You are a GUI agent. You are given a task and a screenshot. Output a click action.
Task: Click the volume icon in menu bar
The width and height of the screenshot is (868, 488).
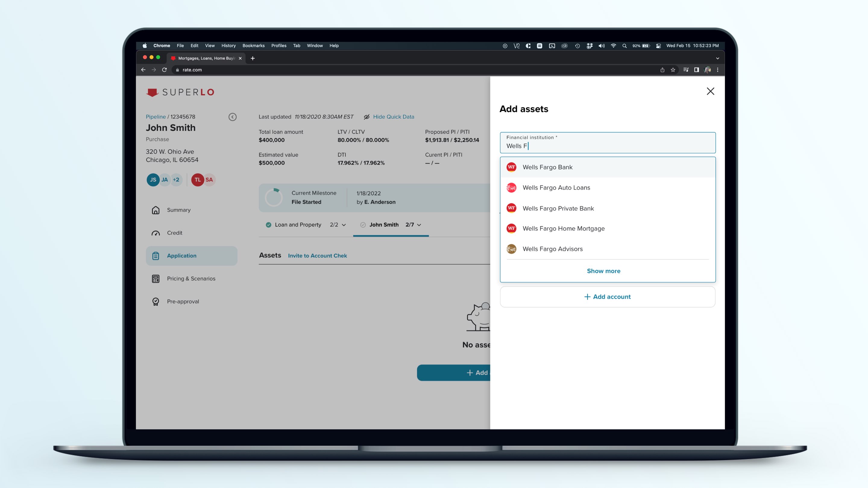(602, 45)
